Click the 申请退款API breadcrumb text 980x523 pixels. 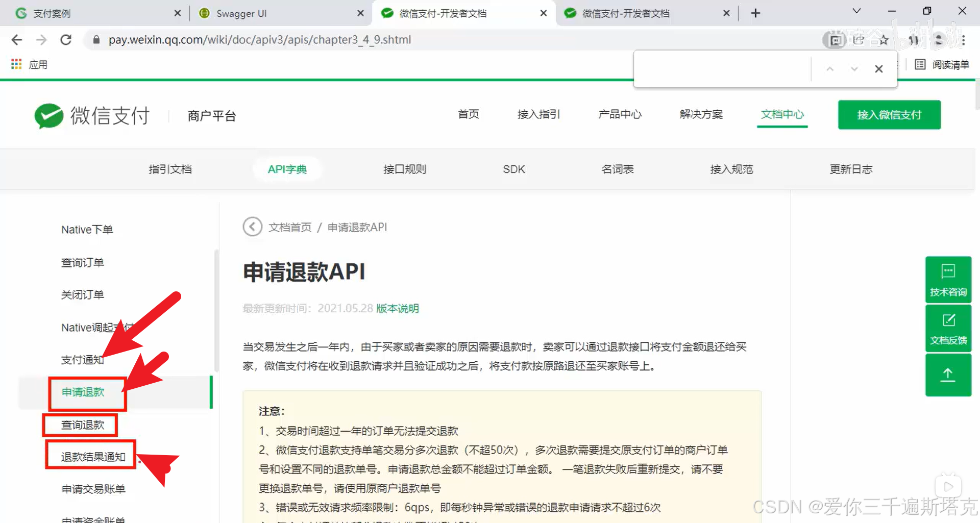357,227
